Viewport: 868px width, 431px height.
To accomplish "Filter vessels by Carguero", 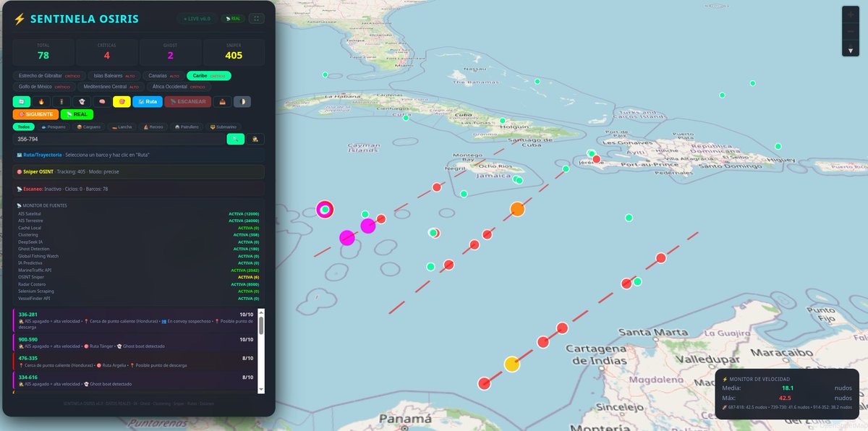I will click(88, 127).
